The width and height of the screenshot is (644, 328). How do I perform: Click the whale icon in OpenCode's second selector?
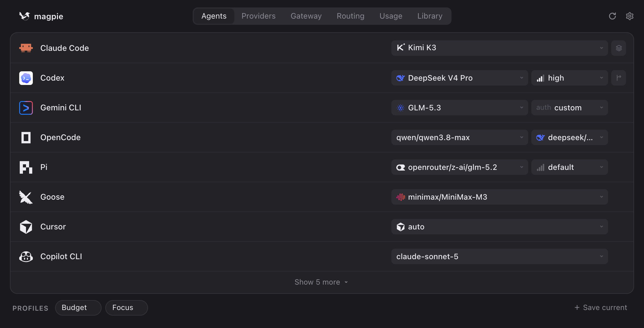541,137
